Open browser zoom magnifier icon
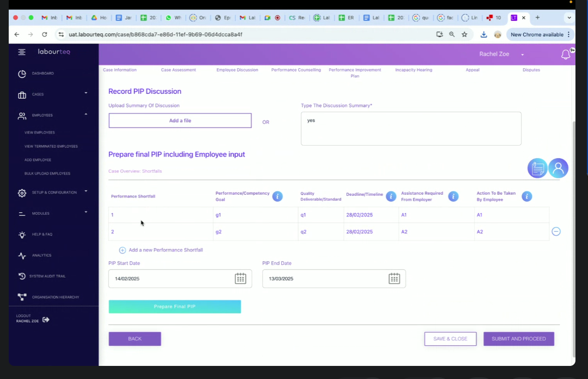This screenshot has width=588, height=379. pyautogui.click(x=452, y=34)
